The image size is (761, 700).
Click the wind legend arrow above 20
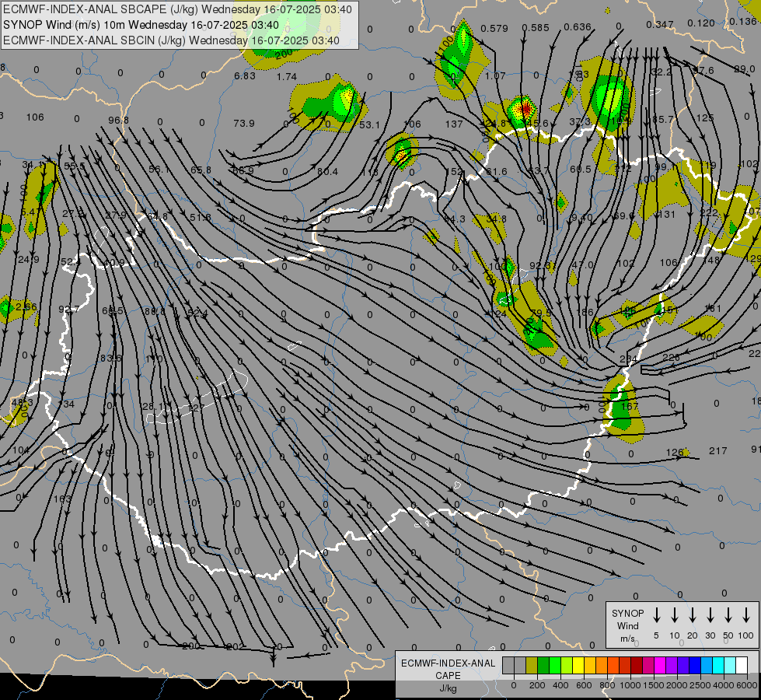[x=693, y=615]
